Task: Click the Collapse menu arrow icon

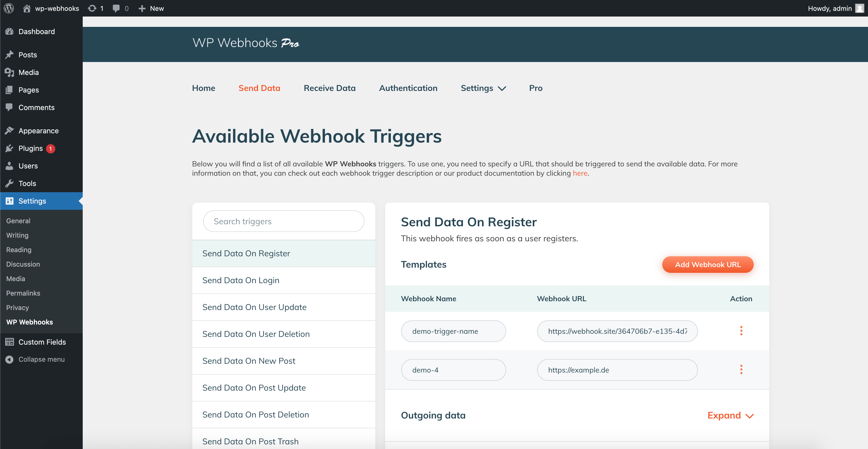Action: (x=9, y=359)
